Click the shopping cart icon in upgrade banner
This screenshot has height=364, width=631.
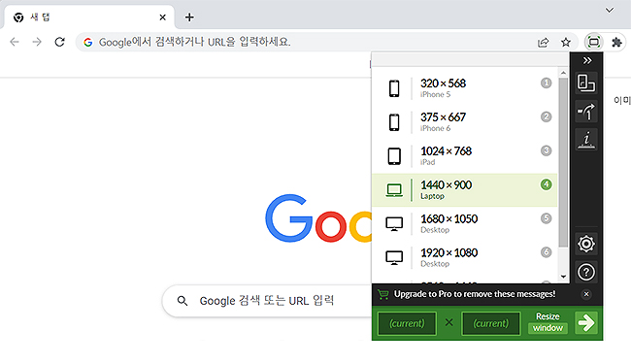(383, 294)
